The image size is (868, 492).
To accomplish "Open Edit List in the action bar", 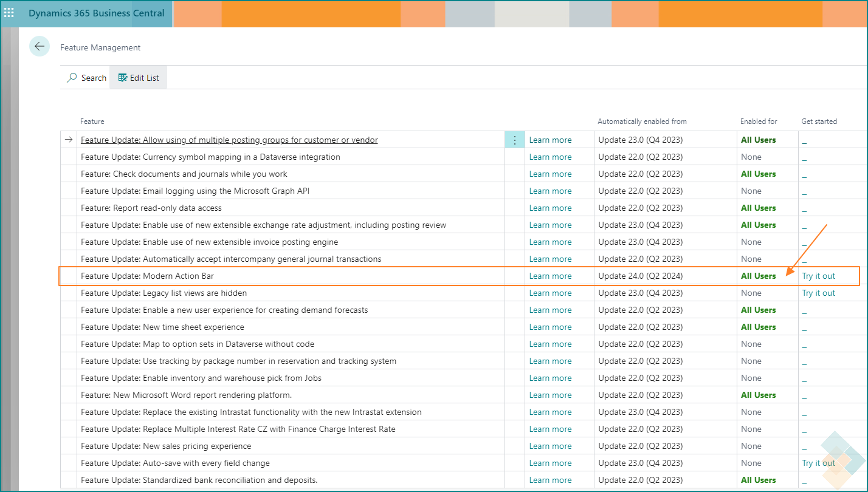I will 139,78.
